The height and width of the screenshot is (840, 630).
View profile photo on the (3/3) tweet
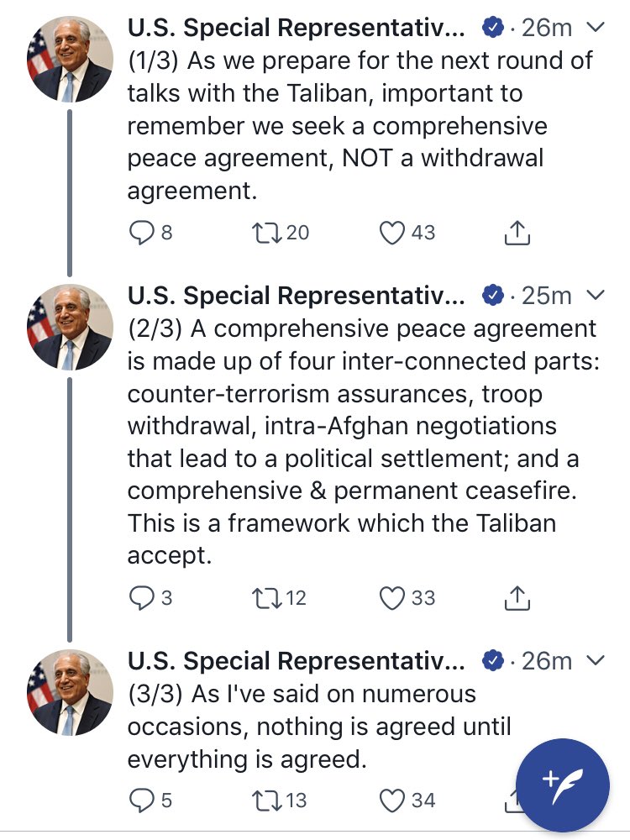click(x=71, y=693)
